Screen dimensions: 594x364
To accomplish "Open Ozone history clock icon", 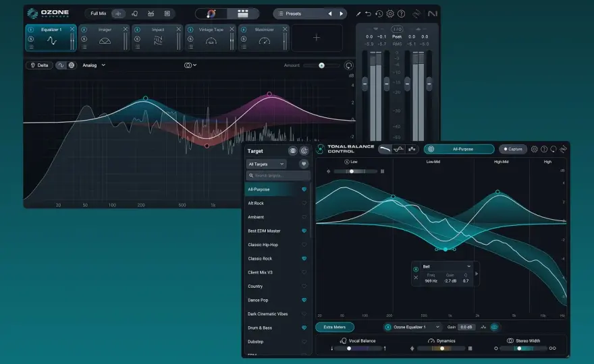I will [x=379, y=14].
